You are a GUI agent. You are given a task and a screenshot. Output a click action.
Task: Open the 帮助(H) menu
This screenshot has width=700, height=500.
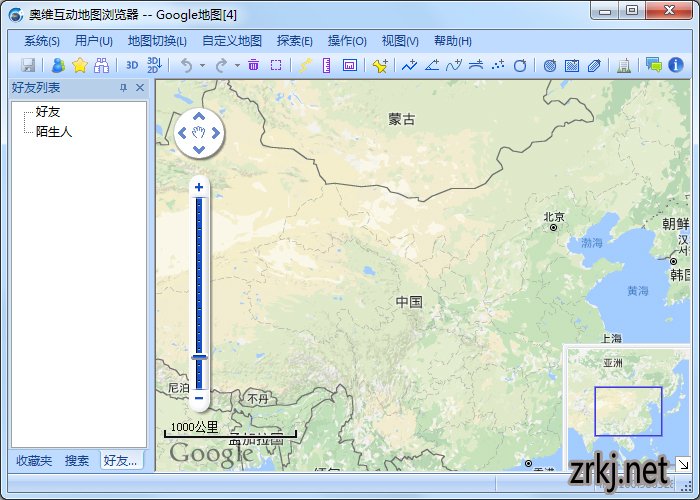tap(453, 41)
